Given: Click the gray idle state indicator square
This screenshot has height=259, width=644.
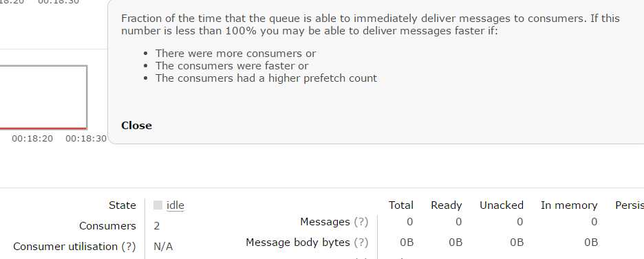Looking at the screenshot, I should 158,205.
